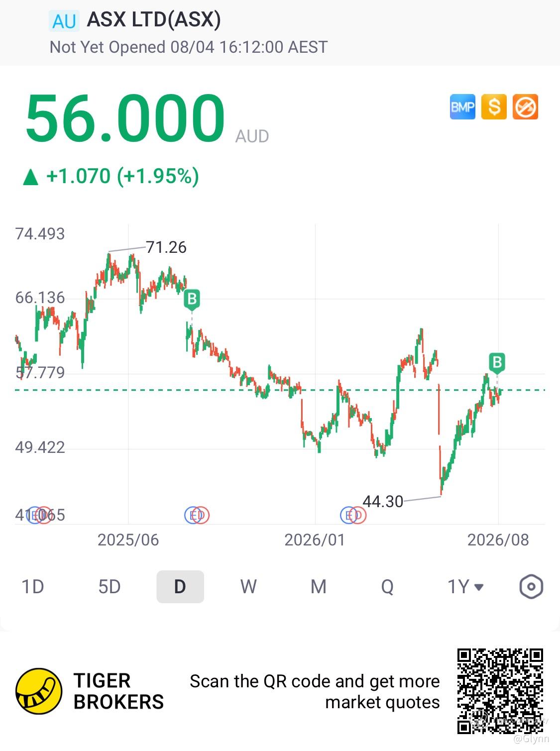The image size is (560, 751).
Task: Select the Q quarterly interval
Action: (x=387, y=587)
